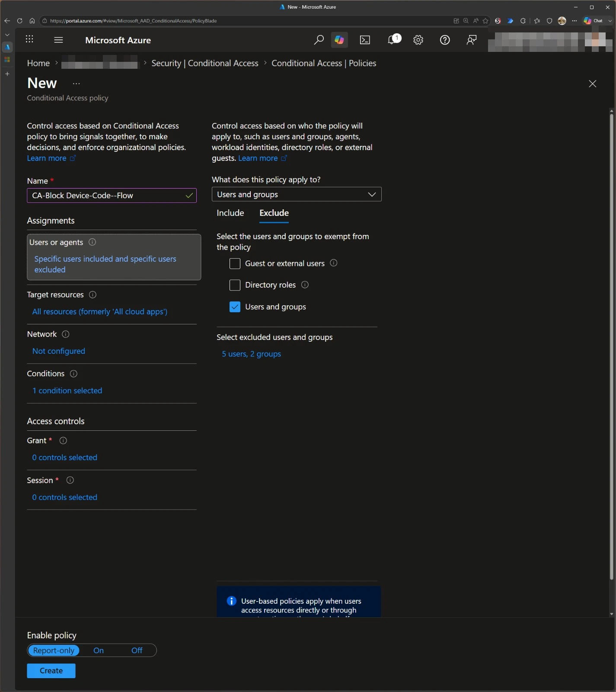Open the Azure portal waffle app launcher
The height and width of the screenshot is (692, 616).
coord(29,40)
